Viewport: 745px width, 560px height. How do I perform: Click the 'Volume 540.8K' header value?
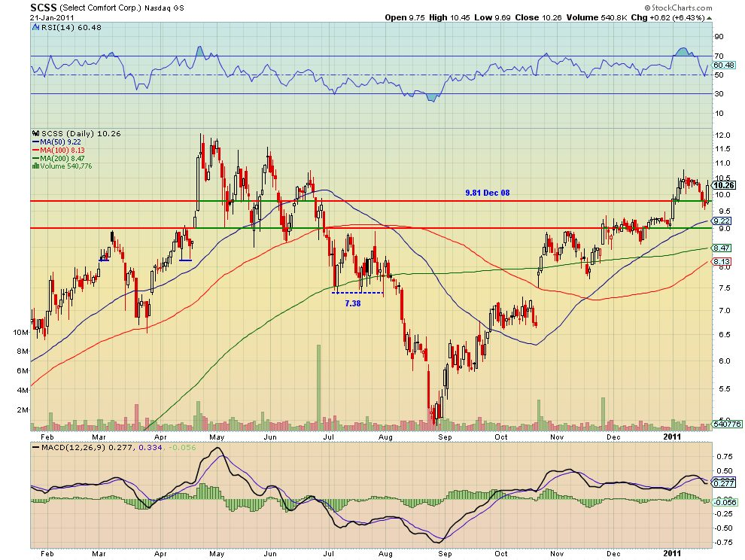click(597, 17)
